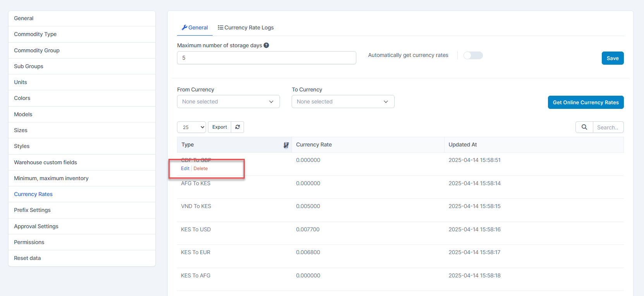Open Reset data sidebar item
The width and height of the screenshot is (644, 296).
(x=27, y=258)
